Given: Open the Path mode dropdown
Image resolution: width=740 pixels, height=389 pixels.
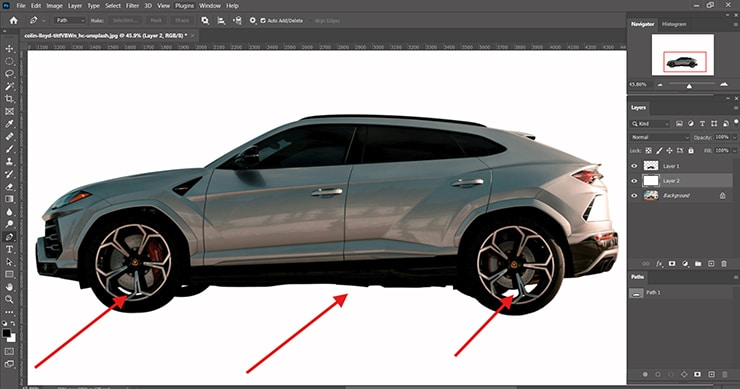Looking at the screenshot, I should [70, 21].
